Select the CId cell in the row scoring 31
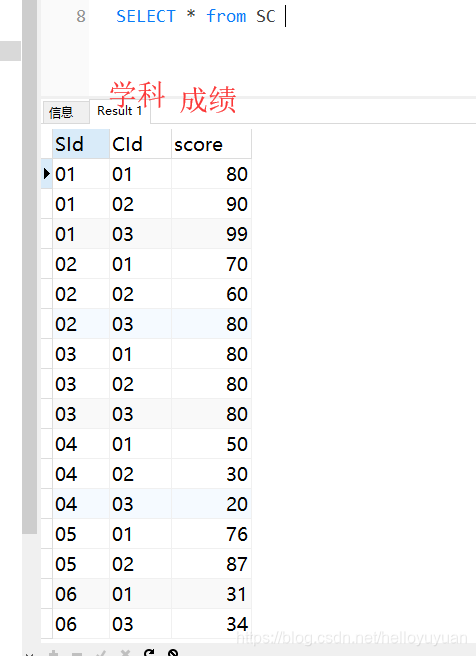Screen dimensions: 476x656 click(140, 594)
